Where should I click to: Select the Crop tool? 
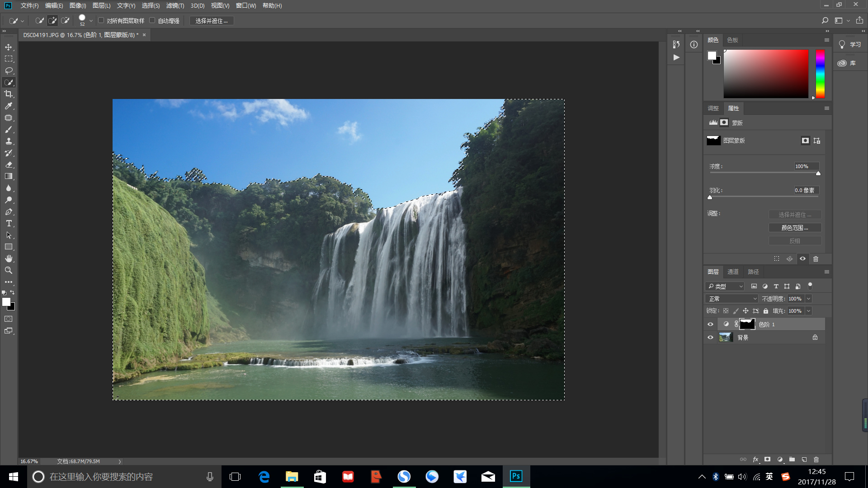tap(9, 94)
